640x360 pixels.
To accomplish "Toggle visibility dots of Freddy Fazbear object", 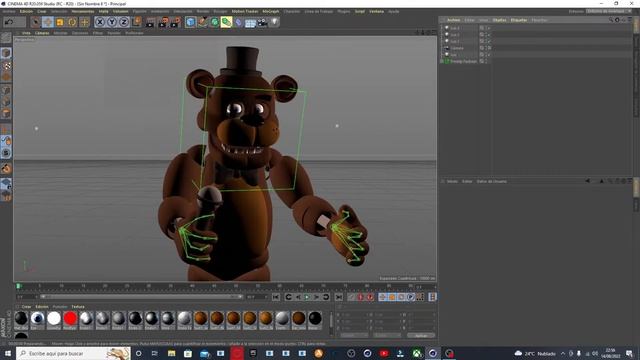I will 486,61.
